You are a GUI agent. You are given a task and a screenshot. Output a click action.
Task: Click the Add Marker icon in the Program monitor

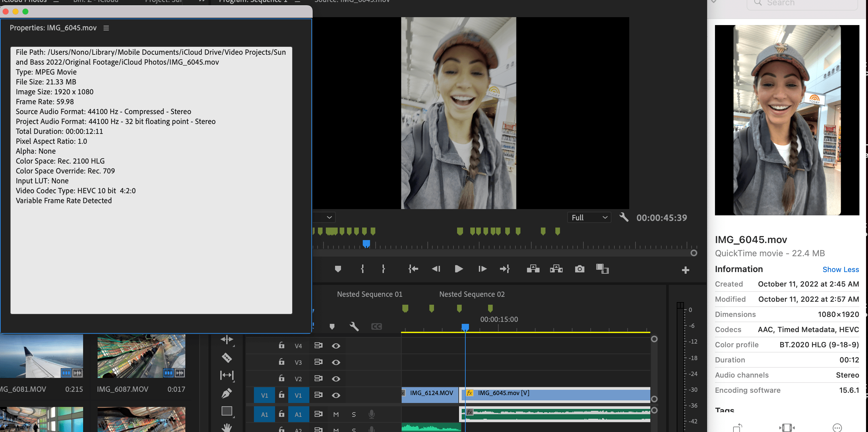coord(338,269)
